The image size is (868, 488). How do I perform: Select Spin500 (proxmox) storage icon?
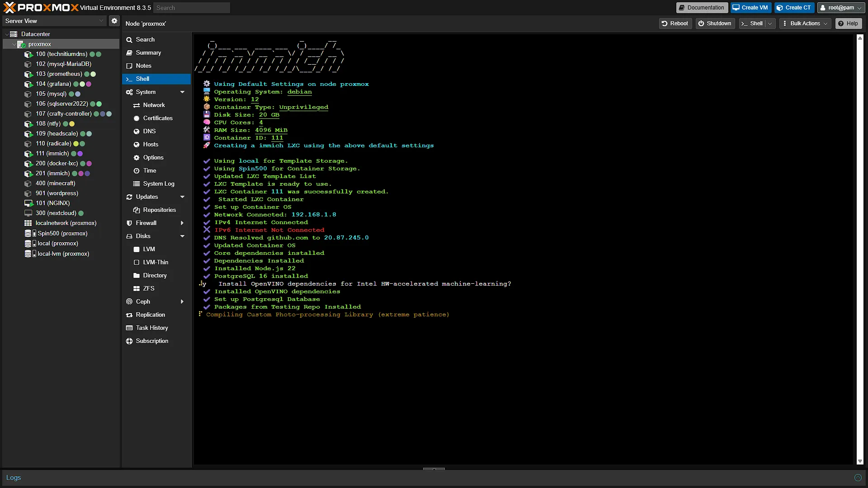pos(30,234)
